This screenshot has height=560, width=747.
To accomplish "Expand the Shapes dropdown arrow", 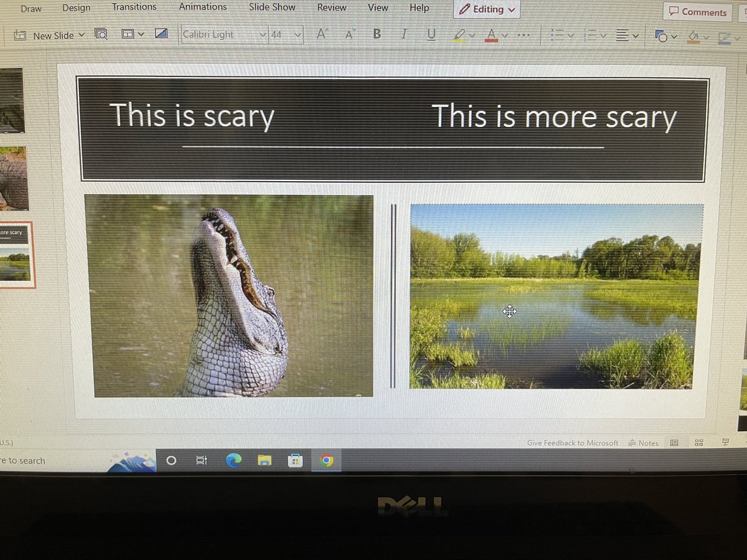I will [x=673, y=37].
